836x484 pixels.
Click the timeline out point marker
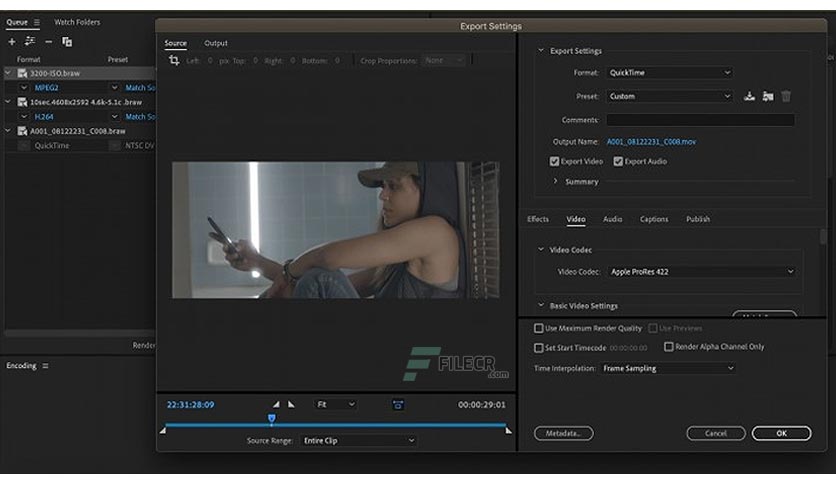click(509, 430)
